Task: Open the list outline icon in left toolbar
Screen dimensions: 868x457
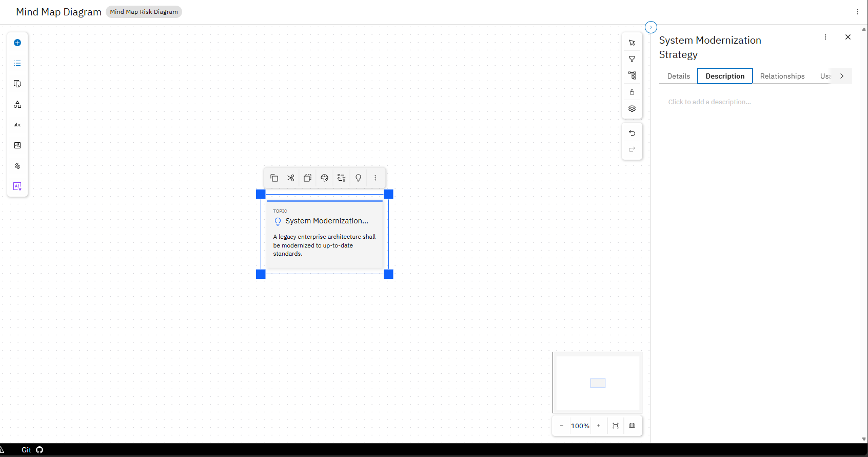Action: tap(17, 63)
